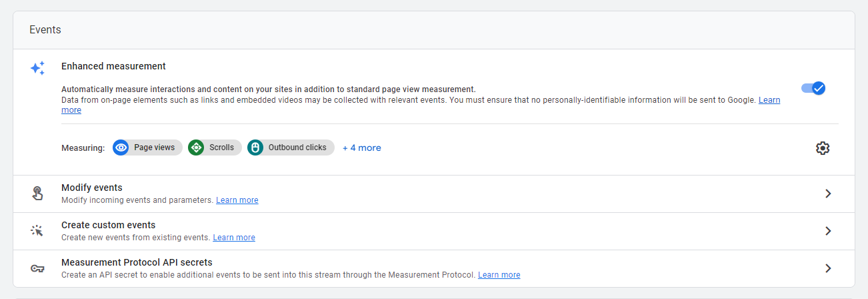Viewport: 868px width, 299px height.
Task: Click the Page views eye icon
Action: coord(121,147)
